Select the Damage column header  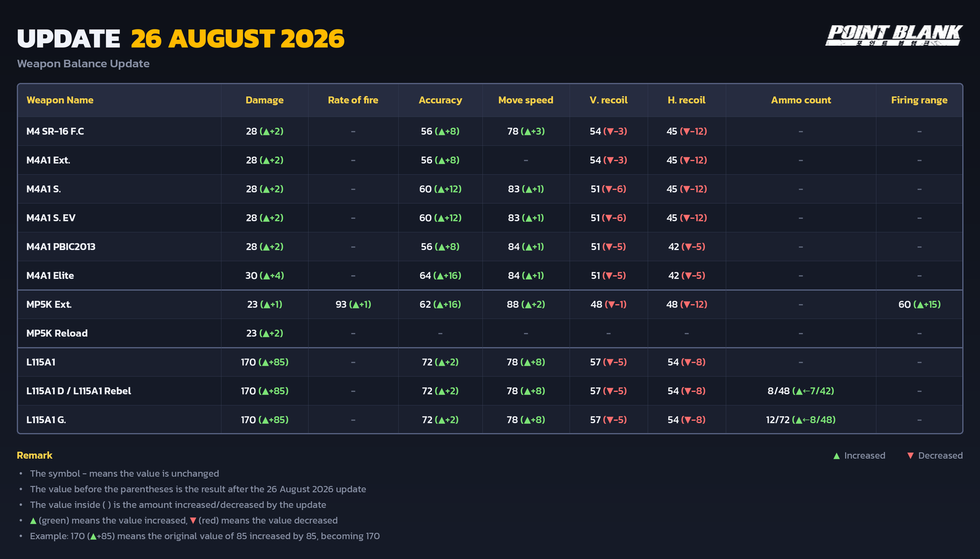coord(264,100)
